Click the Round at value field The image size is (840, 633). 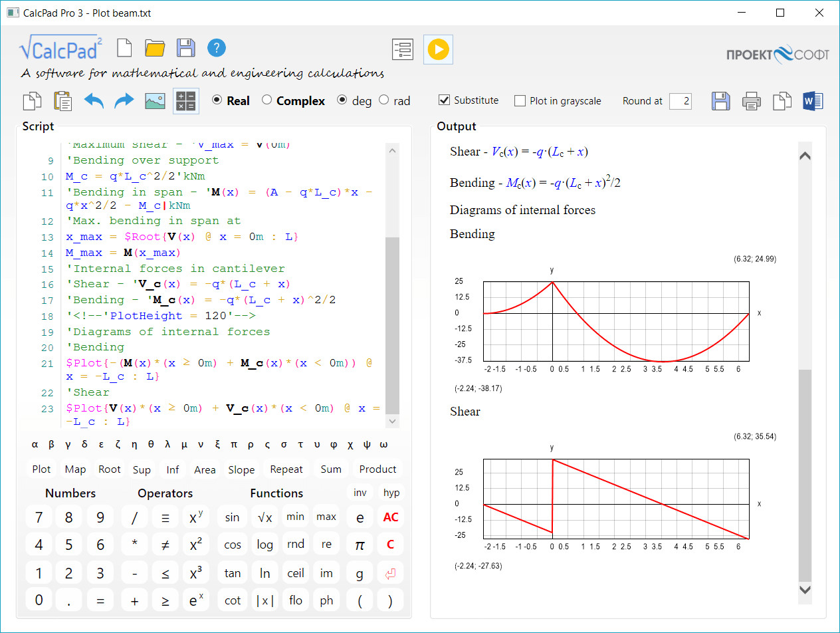click(680, 101)
